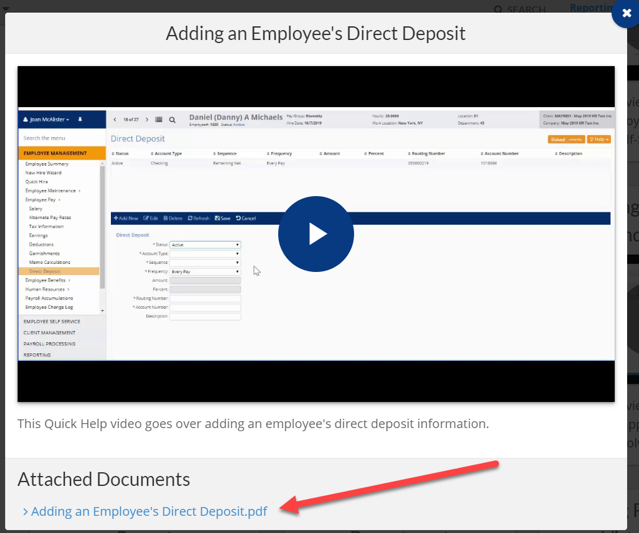This screenshot has height=533, width=639.
Task: Click the magnifier search icon beside record counter
Action: [x=172, y=119]
